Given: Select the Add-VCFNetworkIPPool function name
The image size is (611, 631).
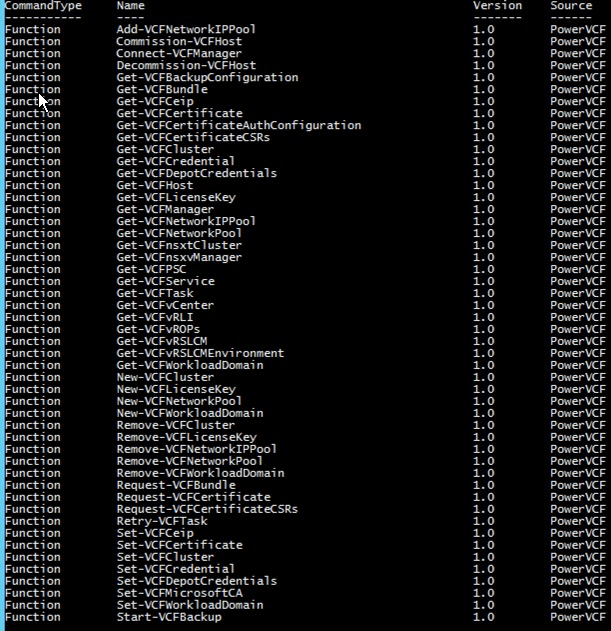Looking at the screenshot, I should click(185, 29).
